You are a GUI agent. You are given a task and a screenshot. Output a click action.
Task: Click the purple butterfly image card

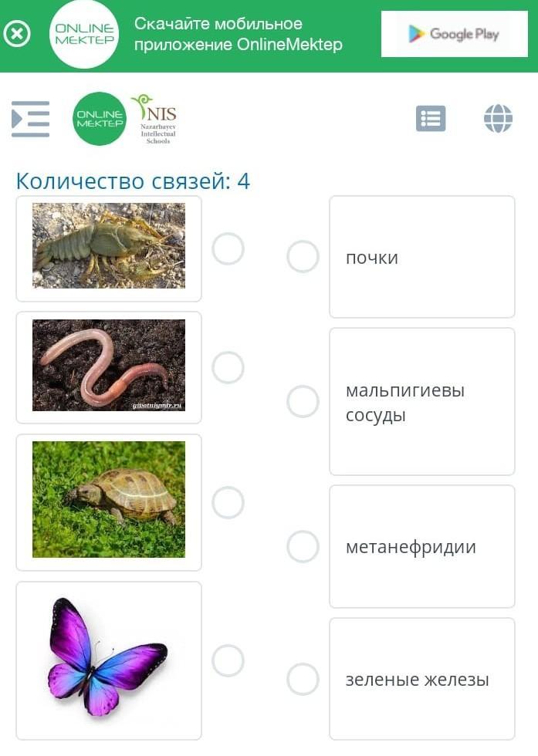(109, 660)
